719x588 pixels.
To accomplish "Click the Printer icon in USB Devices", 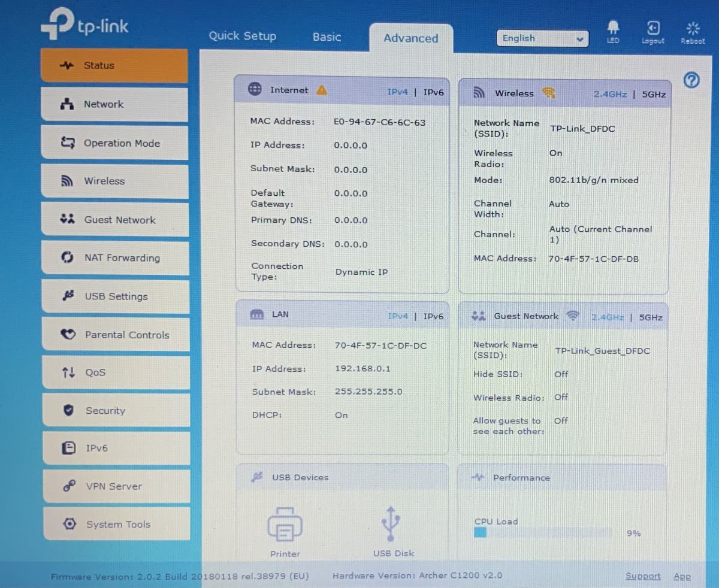I will tap(285, 523).
